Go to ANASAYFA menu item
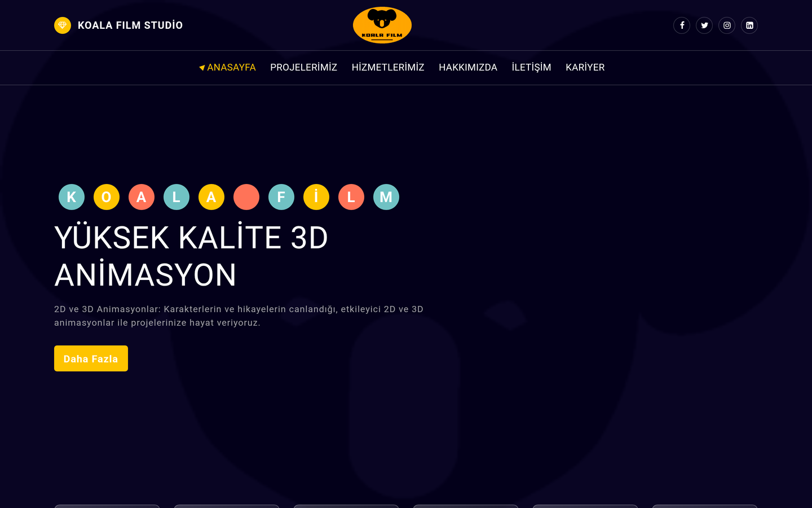Viewport: 812px width, 508px height. point(227,67)
